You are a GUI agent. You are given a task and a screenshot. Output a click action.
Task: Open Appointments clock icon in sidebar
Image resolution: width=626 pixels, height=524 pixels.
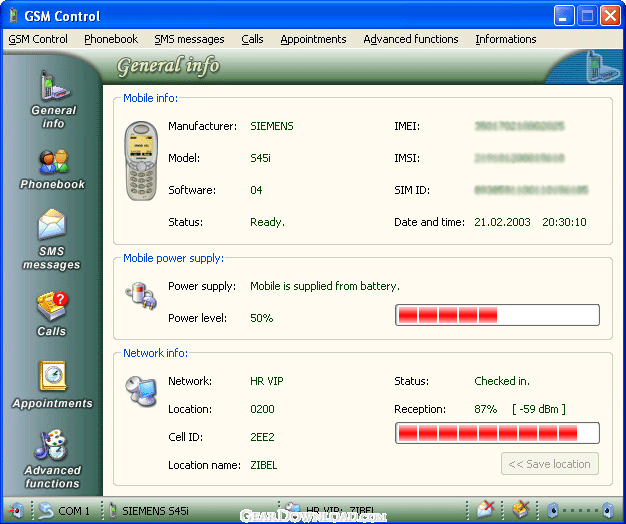point(52,376)
